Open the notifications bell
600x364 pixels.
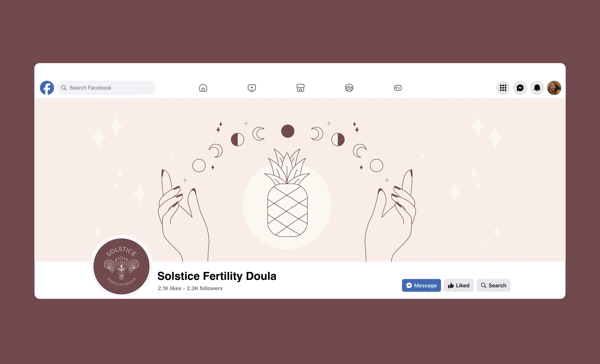[x=537, y=88]
